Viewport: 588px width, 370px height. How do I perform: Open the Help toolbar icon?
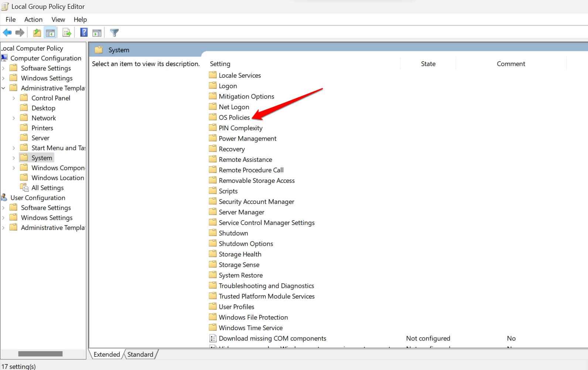coord(84,32)
